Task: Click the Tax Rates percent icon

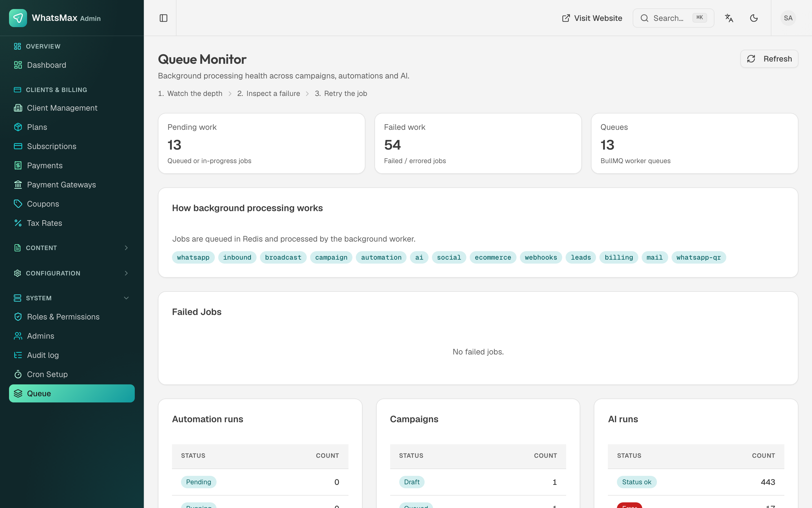Action: point(18,223)
